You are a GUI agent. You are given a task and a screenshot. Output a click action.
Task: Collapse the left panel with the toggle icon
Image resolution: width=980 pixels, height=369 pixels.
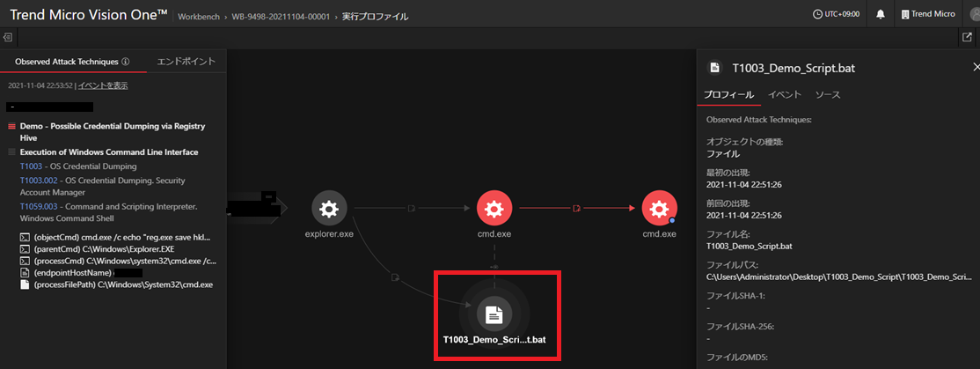tap(8, 37)
